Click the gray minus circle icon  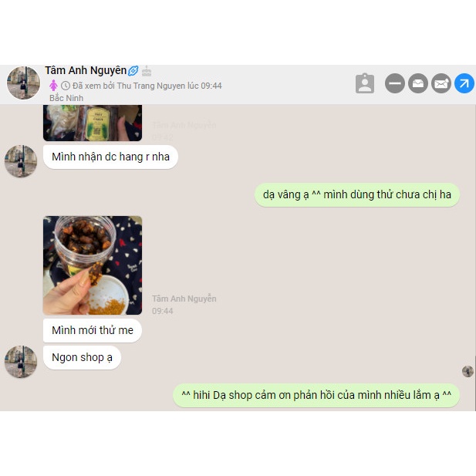(x=395, y=83)
